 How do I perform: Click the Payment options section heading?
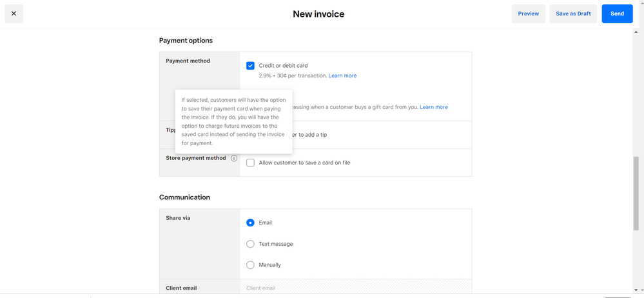tap(186, 41)
